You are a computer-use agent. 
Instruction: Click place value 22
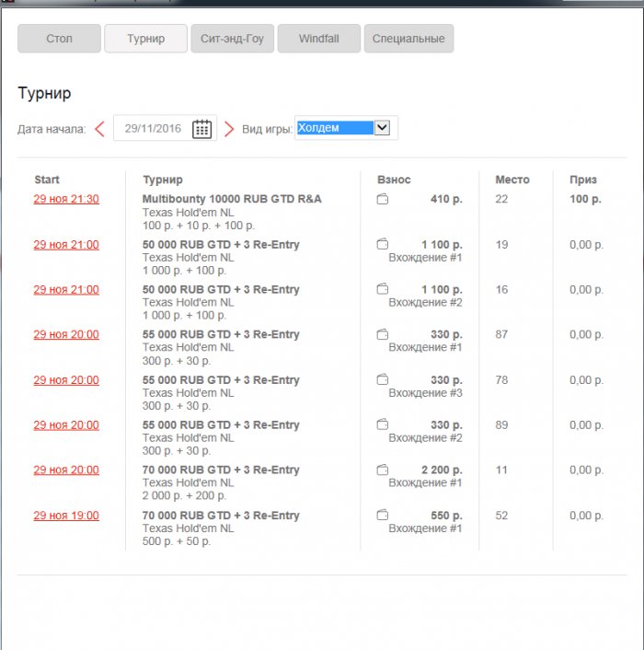[501, 199]
